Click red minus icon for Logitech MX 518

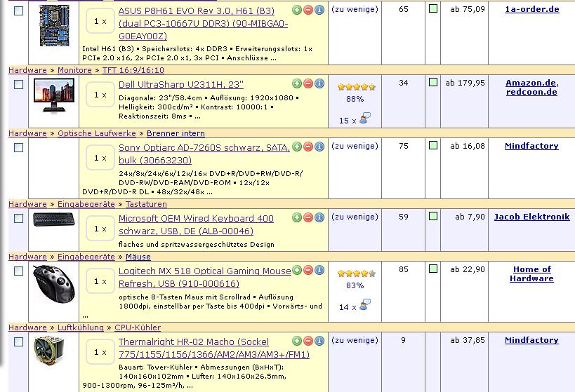coord(308,270)
